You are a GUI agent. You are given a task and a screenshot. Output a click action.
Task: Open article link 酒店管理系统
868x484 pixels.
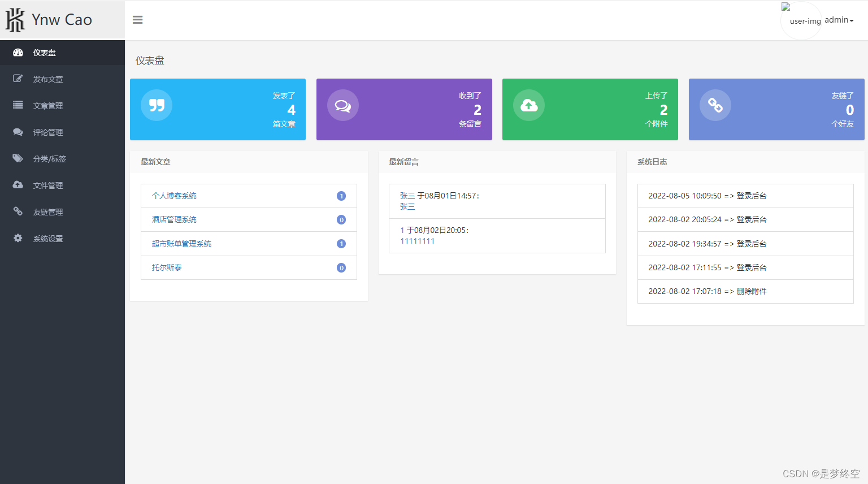point(174,219)
